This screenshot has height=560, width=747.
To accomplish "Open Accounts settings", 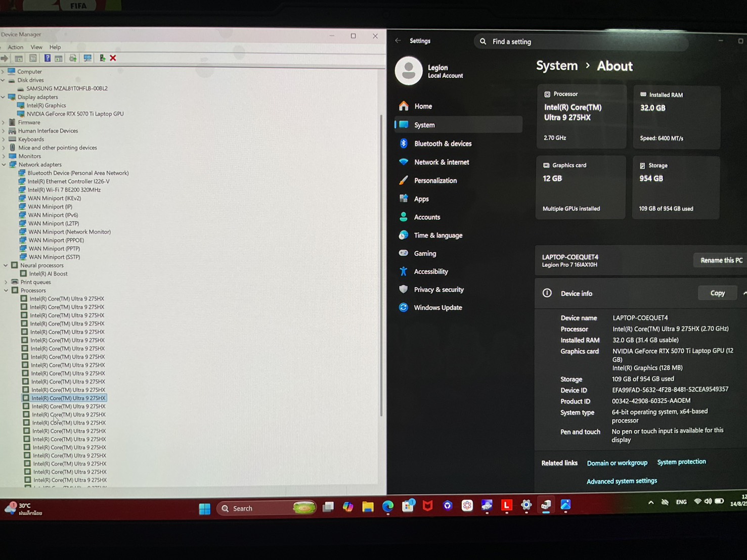I will pos(458,217).
